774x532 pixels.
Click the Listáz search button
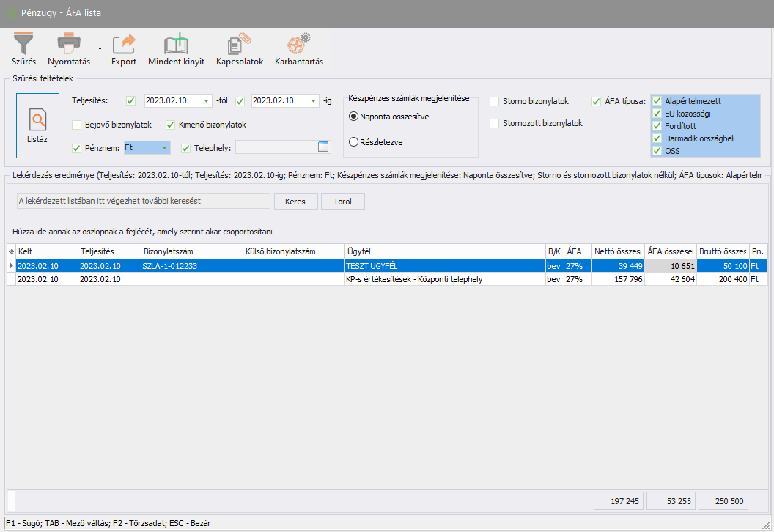[x=37, y=124]
